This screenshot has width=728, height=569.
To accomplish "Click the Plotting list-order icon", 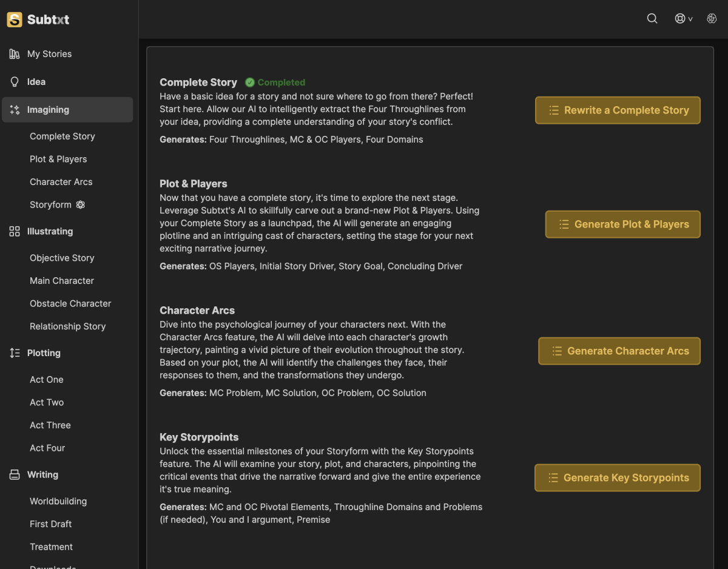I will coord(15,353).
